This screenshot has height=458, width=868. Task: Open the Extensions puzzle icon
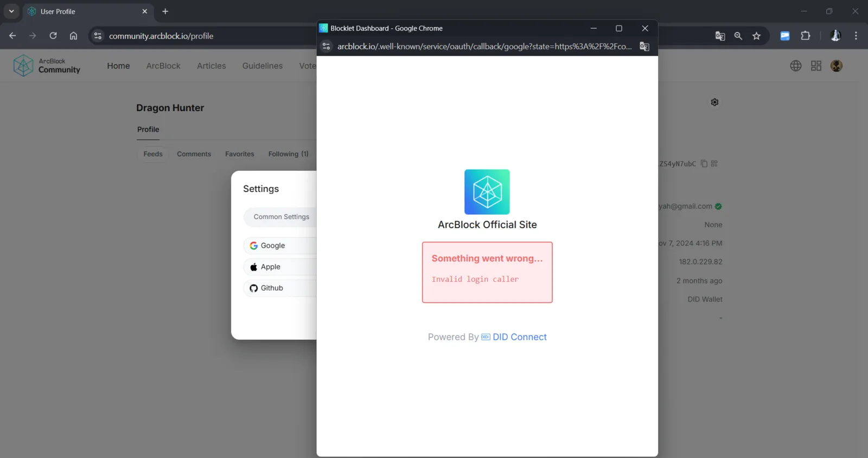click(806, 36)
